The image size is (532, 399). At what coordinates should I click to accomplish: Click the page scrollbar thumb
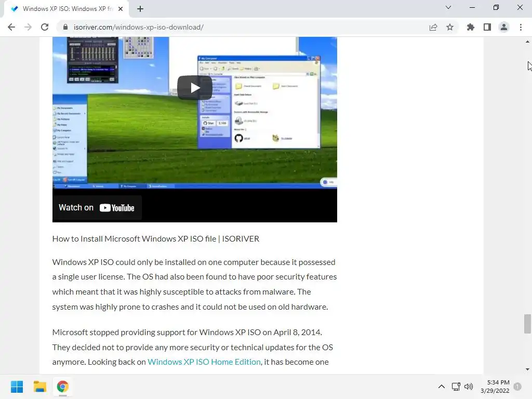[527, 324]
